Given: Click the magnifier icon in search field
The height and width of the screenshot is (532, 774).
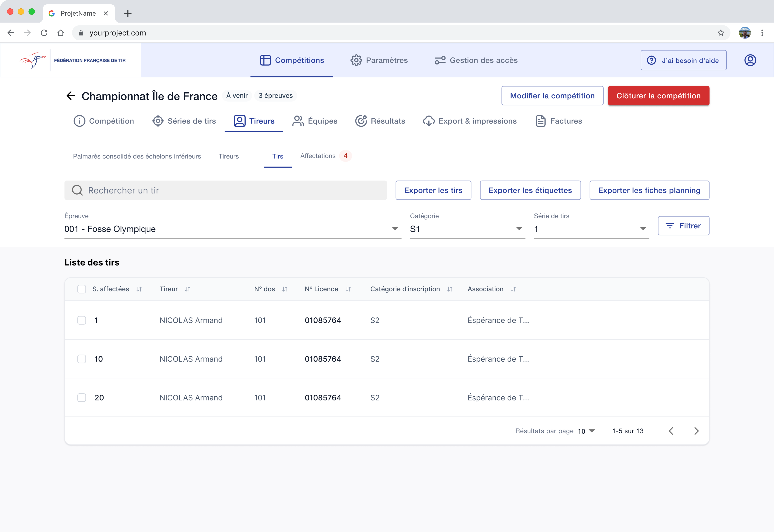Looking at the screenshot, I should click(x=77, y=190).
